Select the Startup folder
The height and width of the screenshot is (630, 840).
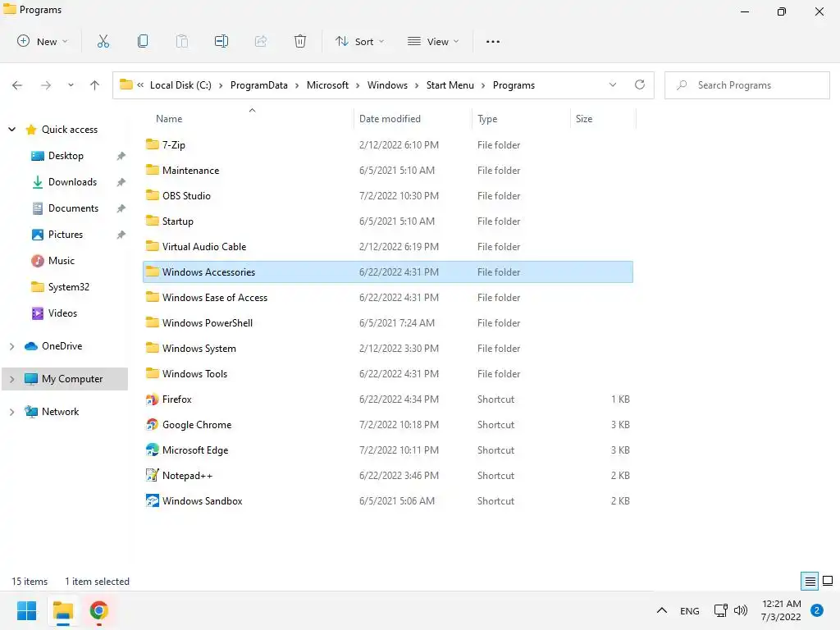pos(388,221)
